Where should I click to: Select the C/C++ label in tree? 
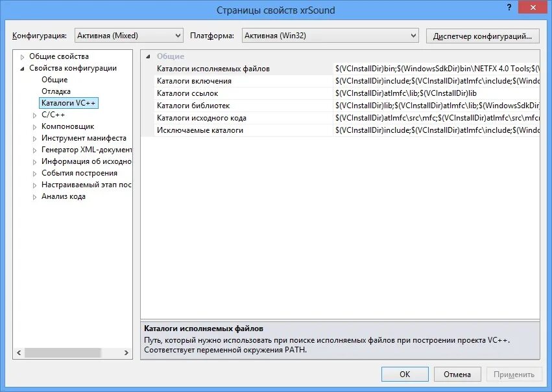point(53,115)
